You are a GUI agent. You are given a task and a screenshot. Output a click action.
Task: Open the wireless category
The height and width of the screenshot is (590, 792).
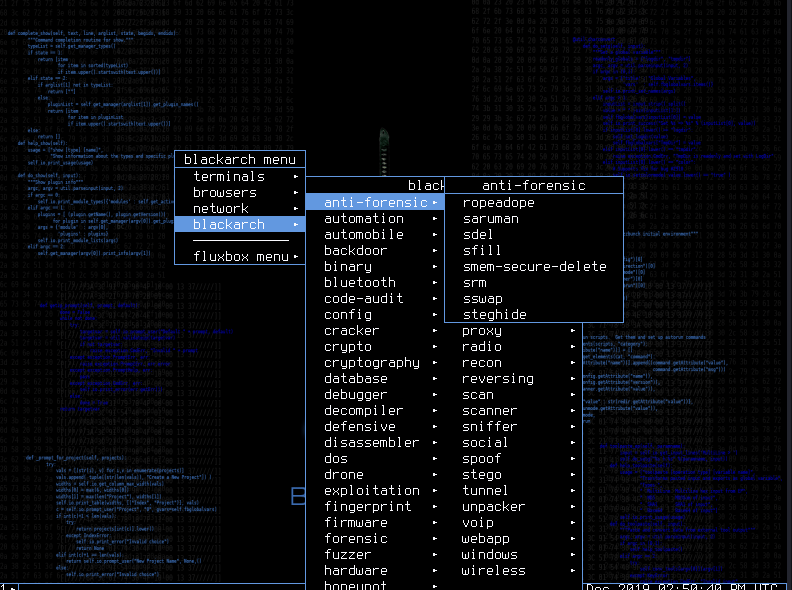pos(513,571)
